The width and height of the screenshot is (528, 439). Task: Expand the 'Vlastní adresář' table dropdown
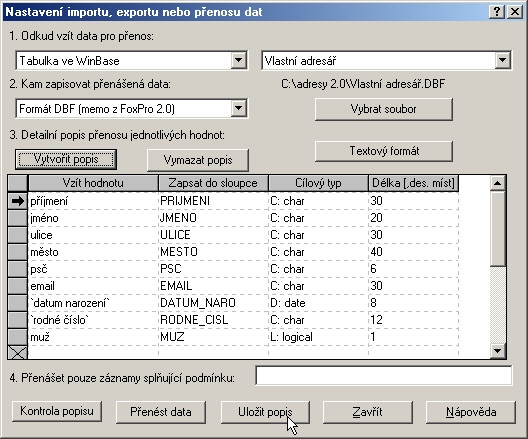click(502, 61)
